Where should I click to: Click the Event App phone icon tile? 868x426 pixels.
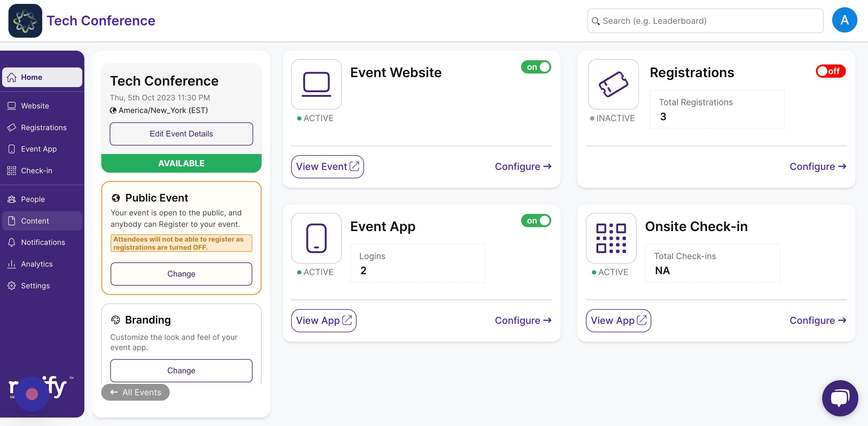click(x=316, y=238)
